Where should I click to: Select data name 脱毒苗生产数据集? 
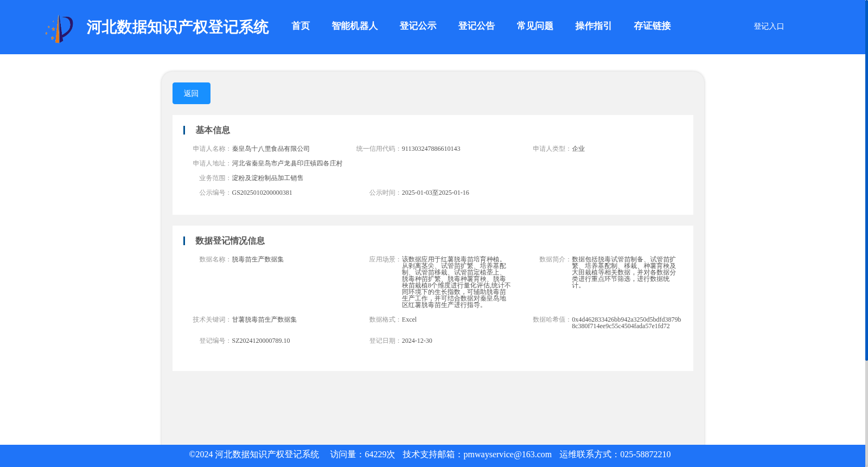258,259
